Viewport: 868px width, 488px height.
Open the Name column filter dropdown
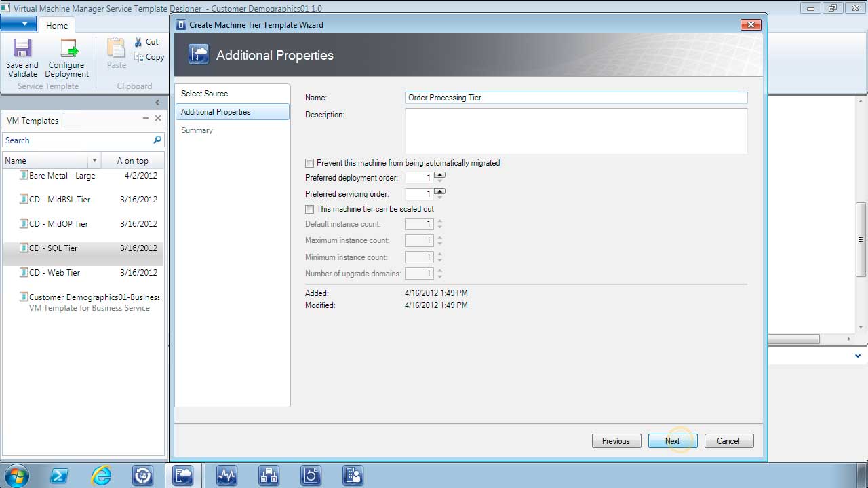tap(94, 161)
